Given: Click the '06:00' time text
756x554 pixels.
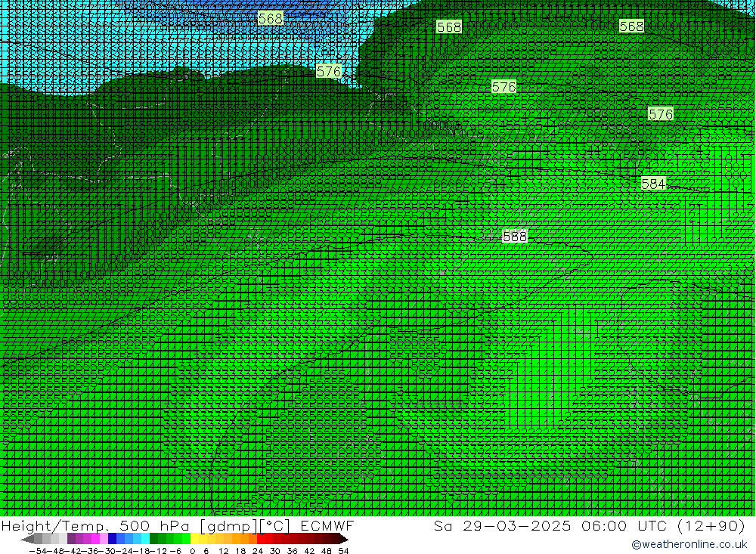Looking at the screenshot, I should (x=604, y=526).
